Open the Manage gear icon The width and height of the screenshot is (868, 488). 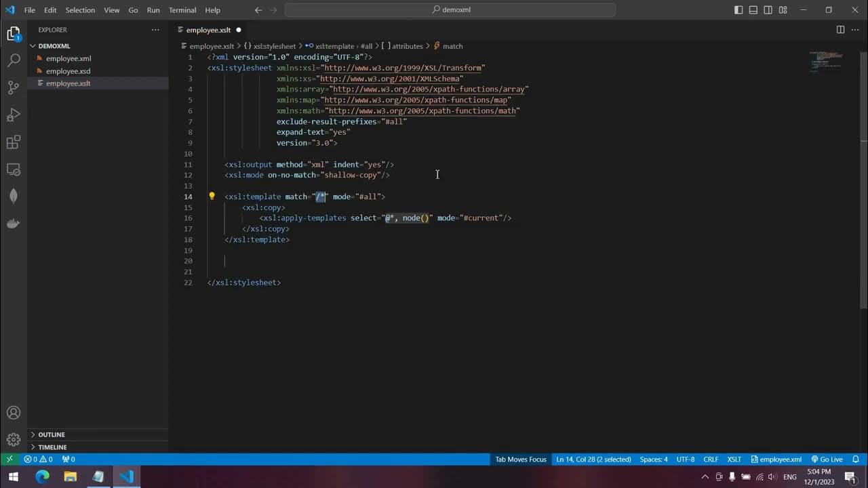(x=14, y=440)
